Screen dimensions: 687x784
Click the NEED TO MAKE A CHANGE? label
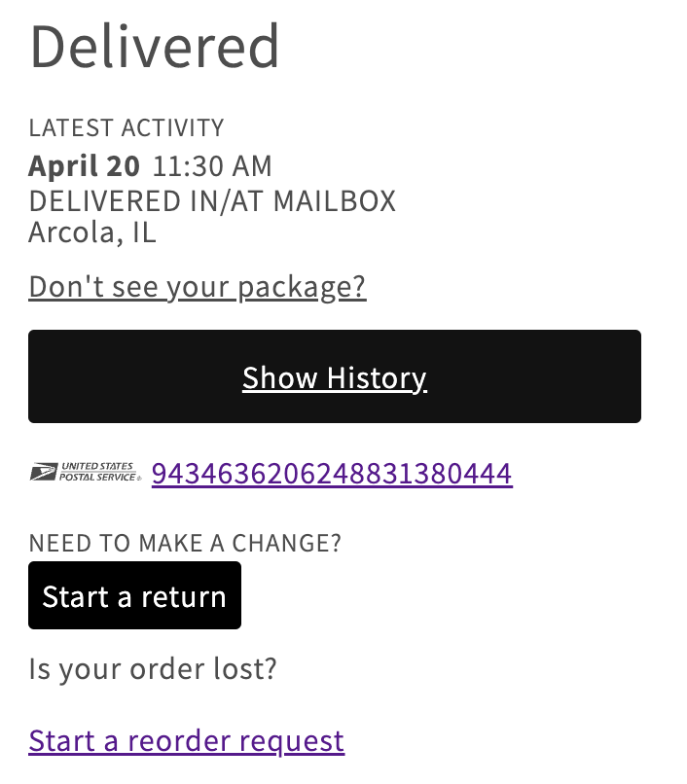[x=185, y=543]
